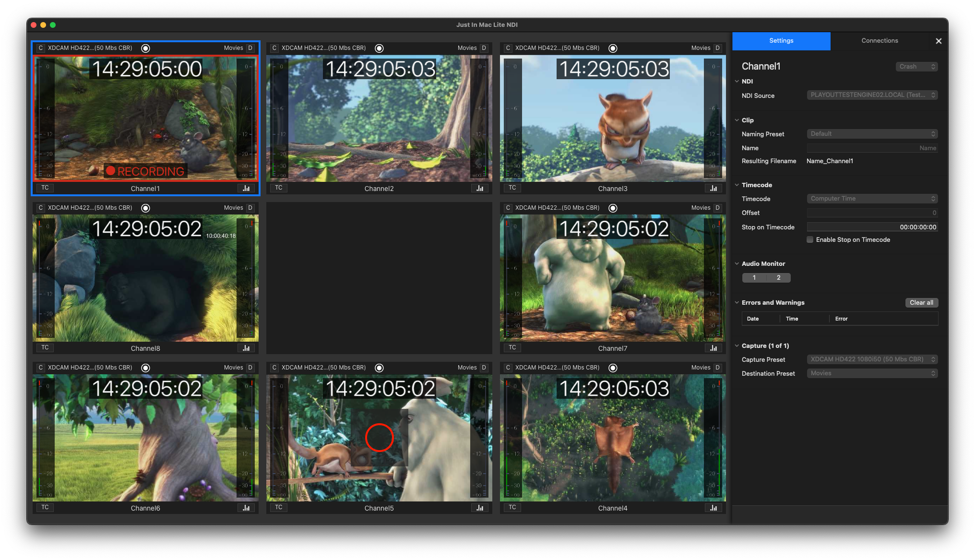975x560 pixels.
Task: Sort errors by Date column
Action: click(x=761, y=319)
